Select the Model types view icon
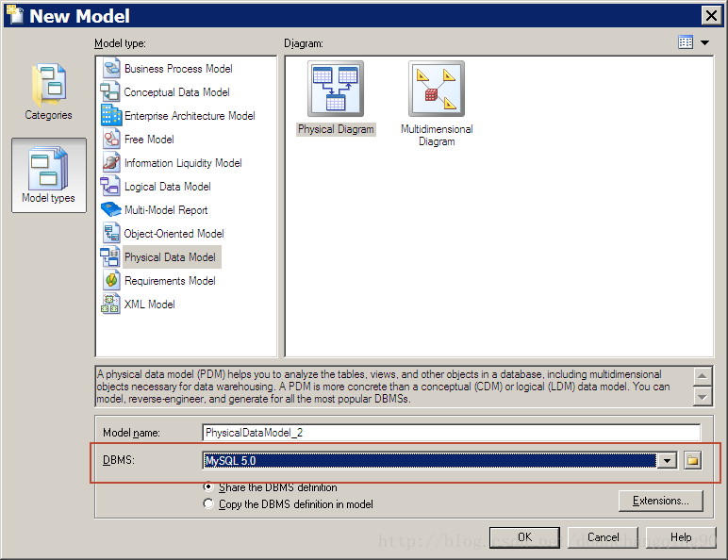This screenshot has height=560, width=728. 49,175
